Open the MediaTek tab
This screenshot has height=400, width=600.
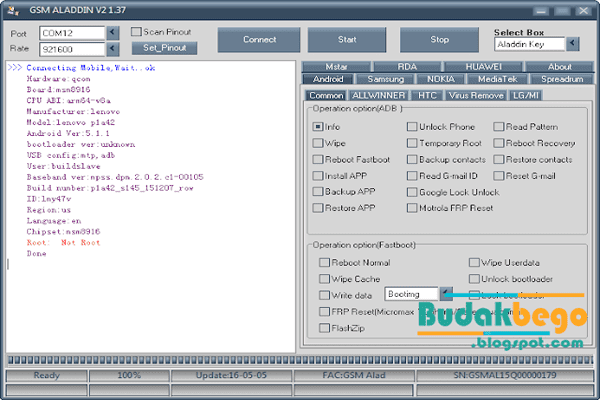point(497,79)
